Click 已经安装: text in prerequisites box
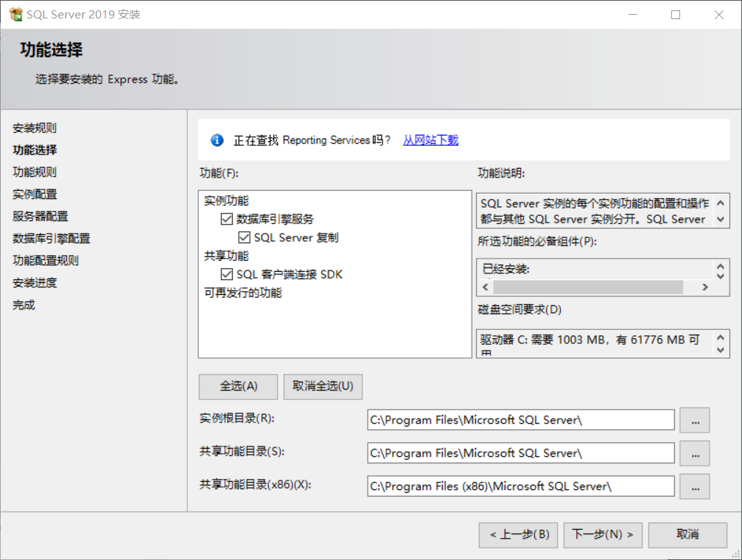This screenshot has height=560, width=742. tap(506, 270)
